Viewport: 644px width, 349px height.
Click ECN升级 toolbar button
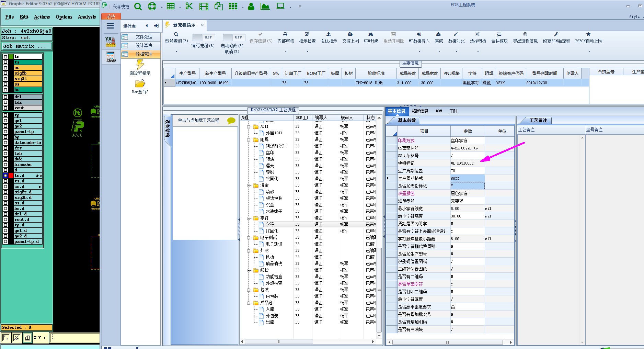click(371, 37)
